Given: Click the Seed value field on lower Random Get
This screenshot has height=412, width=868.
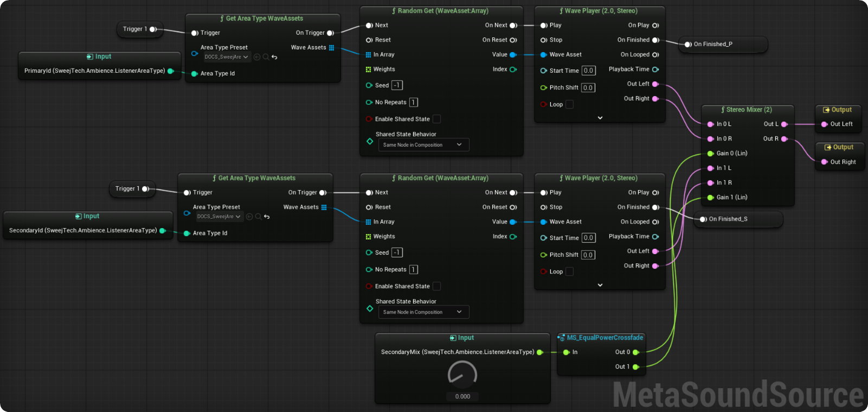Looking at the screenshot, I should 397,252.
